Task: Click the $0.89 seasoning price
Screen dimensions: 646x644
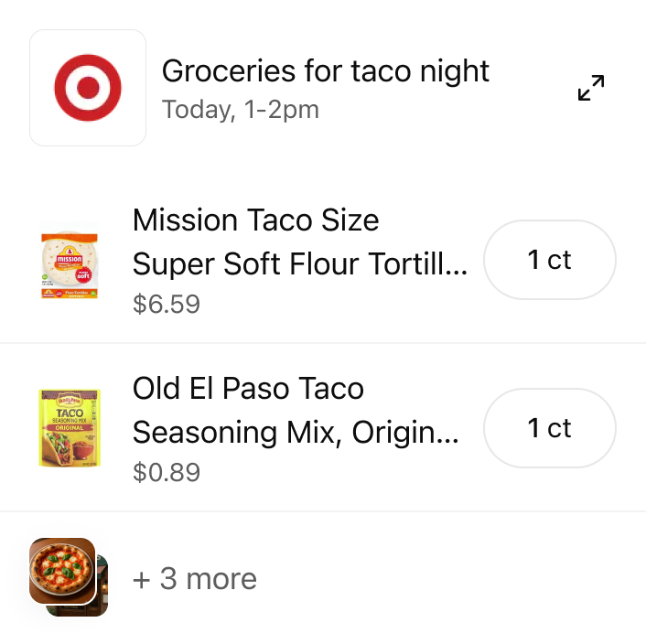Action: tap(166, 472)
